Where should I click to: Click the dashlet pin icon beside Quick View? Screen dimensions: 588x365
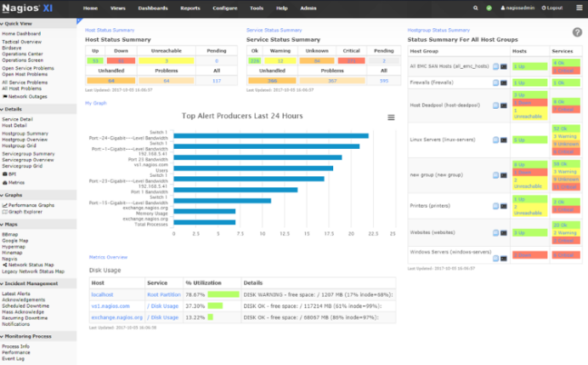point(79,20)
